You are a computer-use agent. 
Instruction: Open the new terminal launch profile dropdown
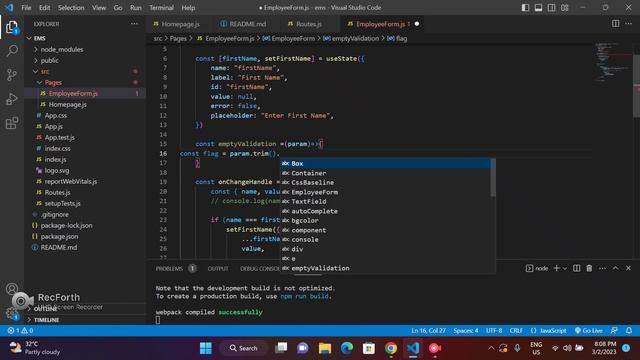565,268
